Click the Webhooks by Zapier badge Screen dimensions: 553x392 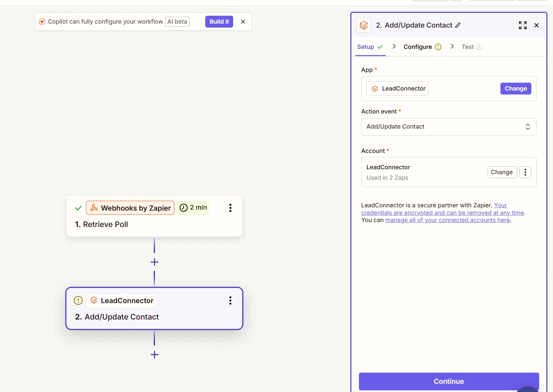130,208
